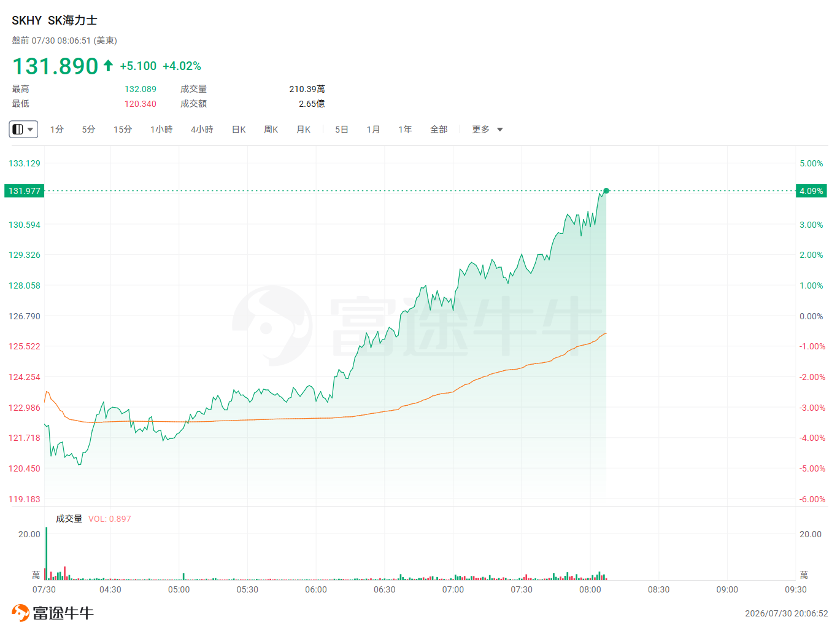Click the 最高 value 132.089

(x=141, y=89)
